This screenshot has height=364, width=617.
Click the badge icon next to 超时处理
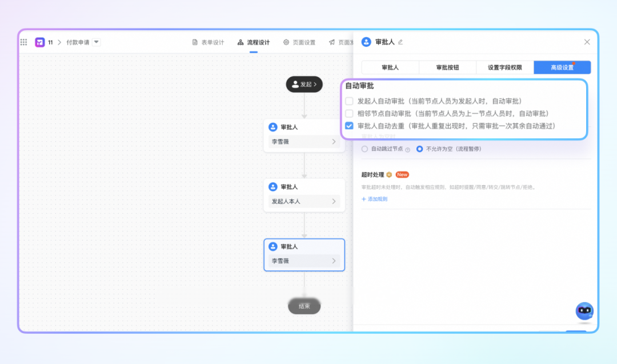389,175
